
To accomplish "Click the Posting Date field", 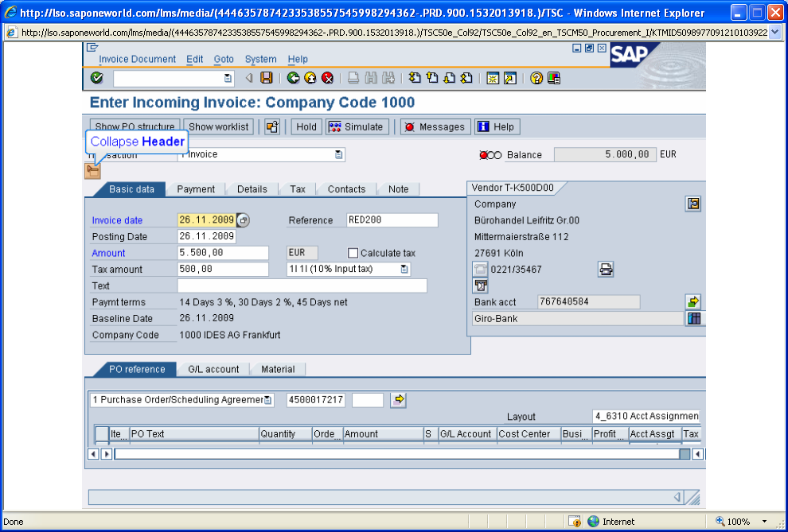I will click(206, 236).
